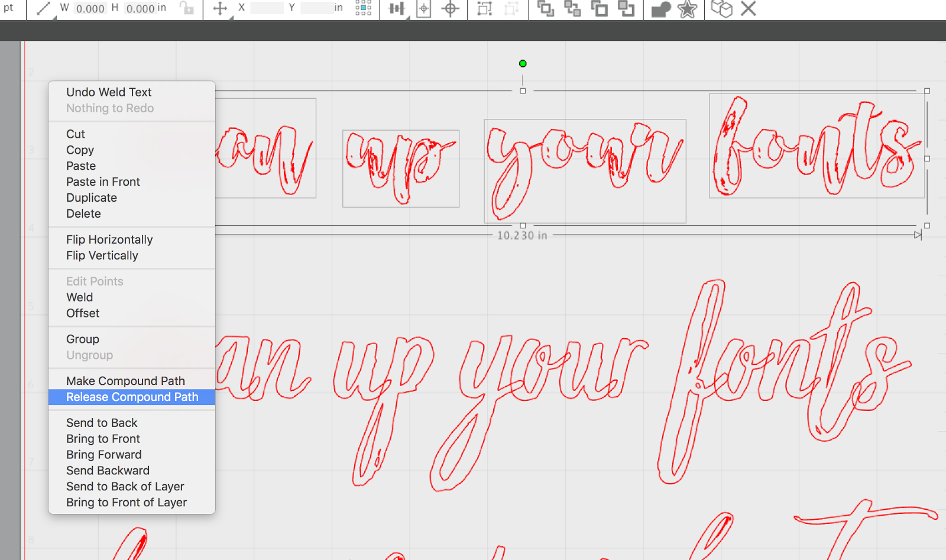946x560 pixels.
Task: Select the star shape tool icon
Action: (x=688, y=9)
